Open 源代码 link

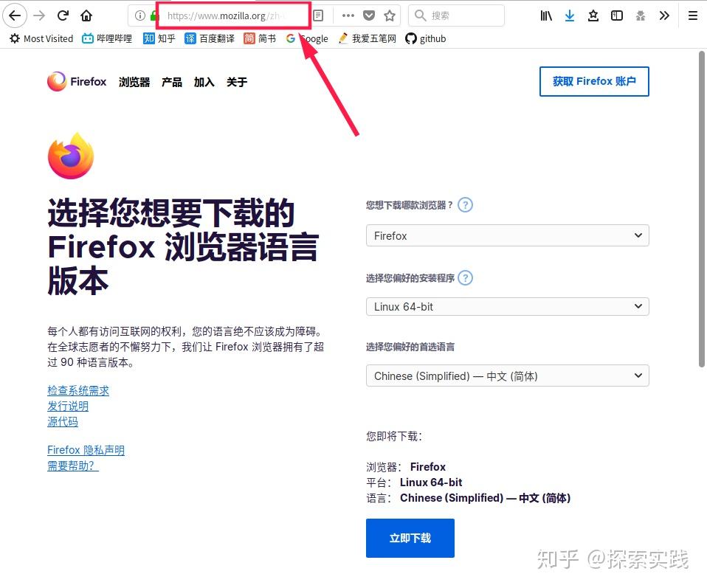coord(63,421)
